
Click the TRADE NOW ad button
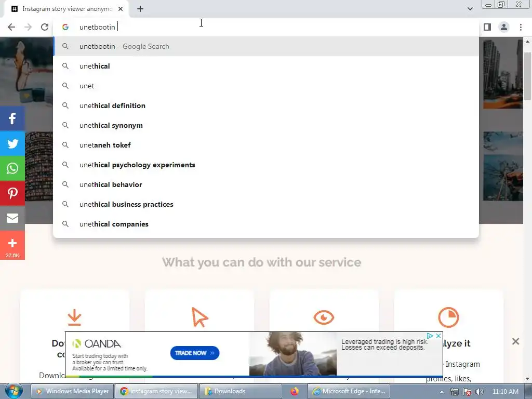(x=195, y=353)
